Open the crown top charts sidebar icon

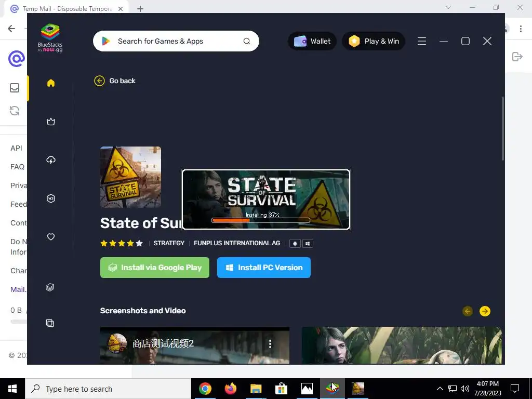point(51,122)
